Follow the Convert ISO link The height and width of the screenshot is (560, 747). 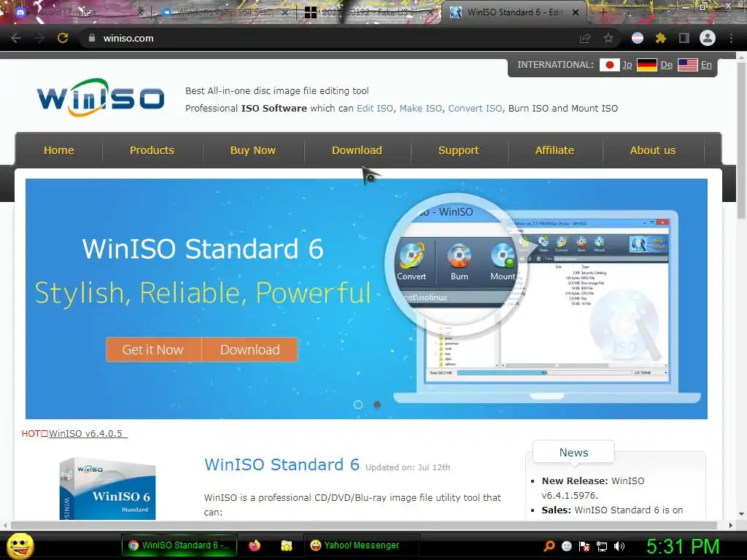click(475, 108)
